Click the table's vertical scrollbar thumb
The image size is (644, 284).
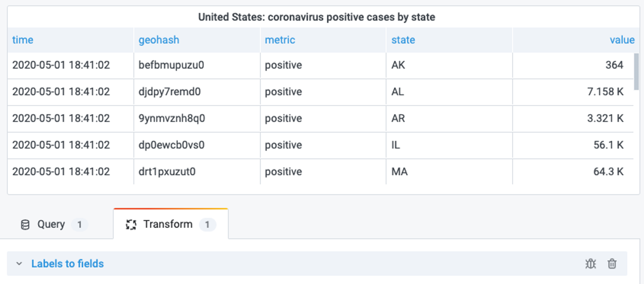pos(636,71)
